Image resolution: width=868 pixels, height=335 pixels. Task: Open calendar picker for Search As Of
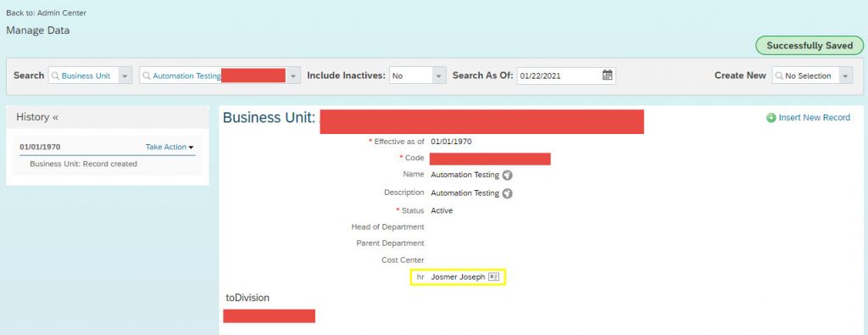(607, 75)
